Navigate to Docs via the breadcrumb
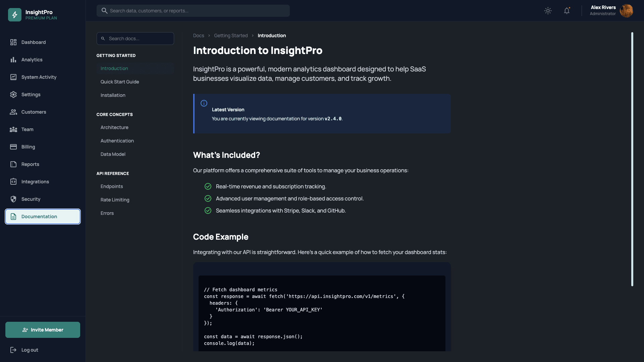 pyautogui.click(x=198, y=36)
